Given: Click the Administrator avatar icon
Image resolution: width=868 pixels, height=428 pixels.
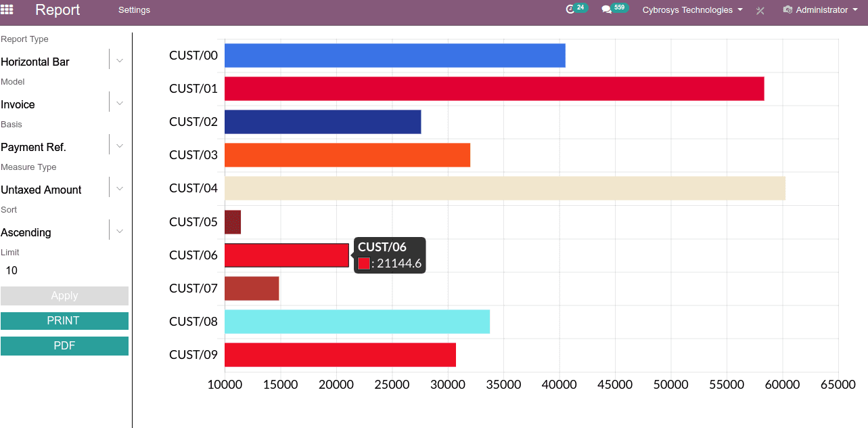Looking at the screenshot, I should 787,10.
